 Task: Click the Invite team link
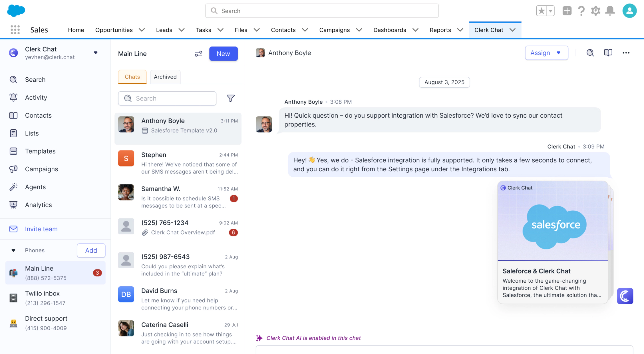pos(41,229)
